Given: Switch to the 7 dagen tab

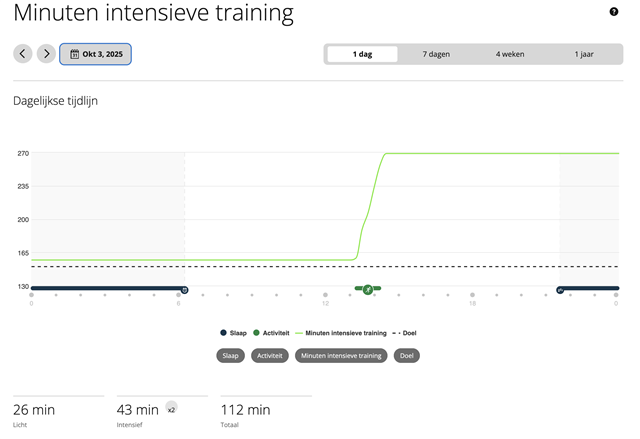Looking at the screenshot, I should click(x=436, y=54).
